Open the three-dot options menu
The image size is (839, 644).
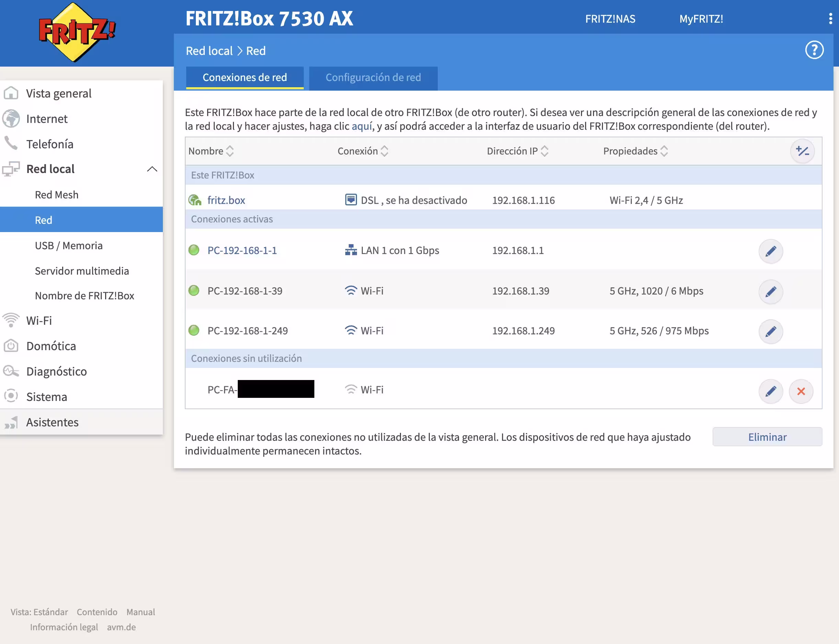point(830,19)
